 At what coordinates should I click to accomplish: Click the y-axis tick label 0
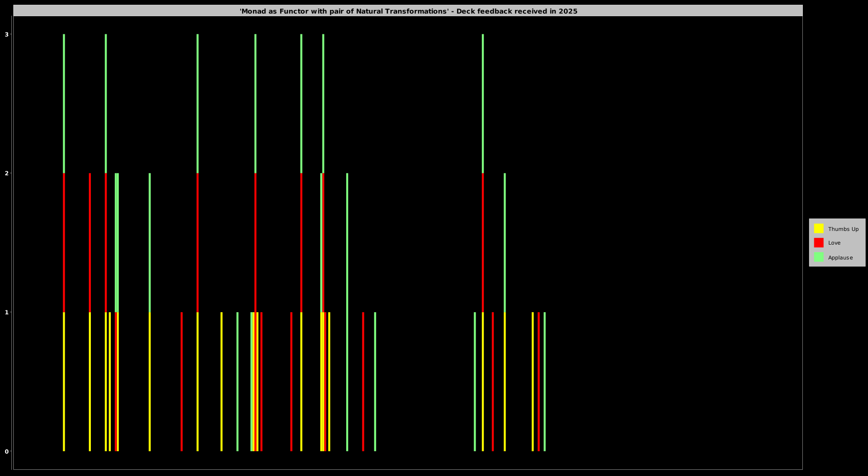pyautogui.click(x=7, y=451)
